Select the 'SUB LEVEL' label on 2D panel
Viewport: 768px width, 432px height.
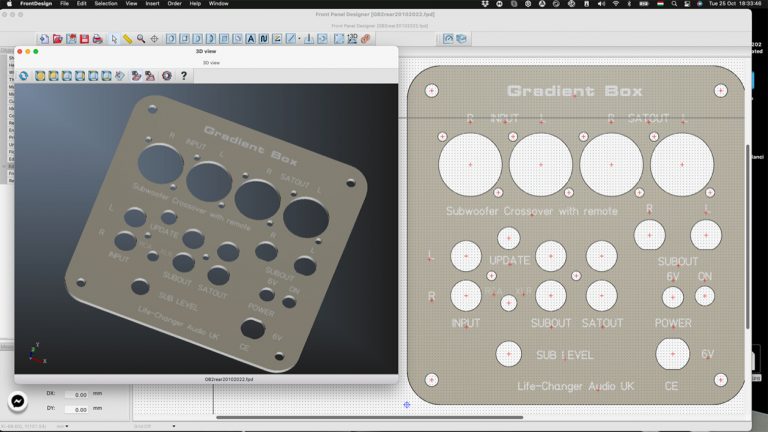pyautogui.click(x=565, y=355)
